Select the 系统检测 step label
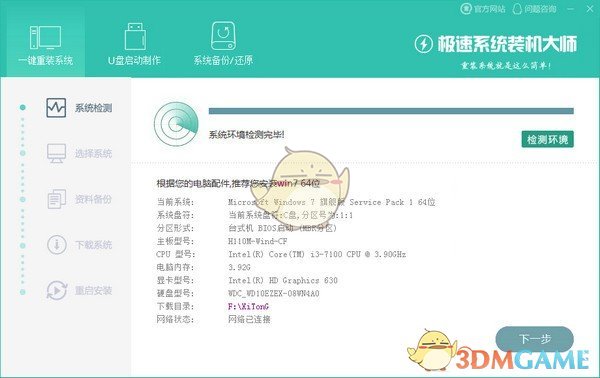Viewport: 600px width, 378px height. point(93,108)
